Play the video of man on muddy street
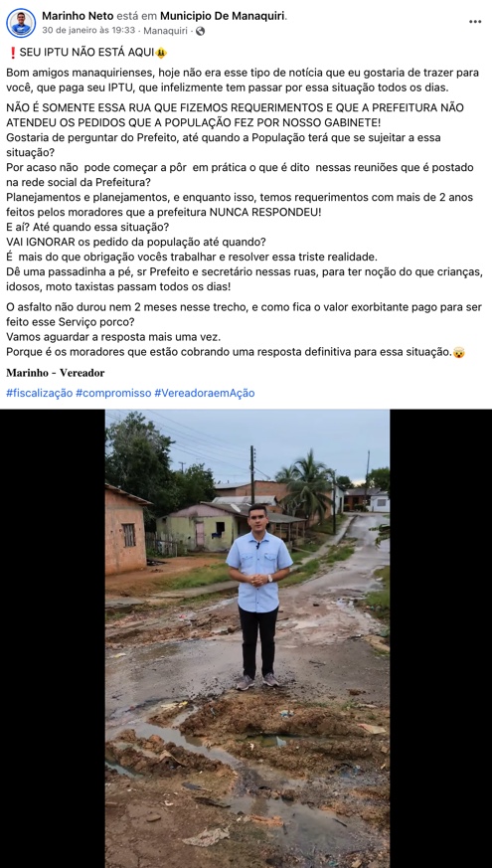 pyautogui.click(x=247, y=638)
